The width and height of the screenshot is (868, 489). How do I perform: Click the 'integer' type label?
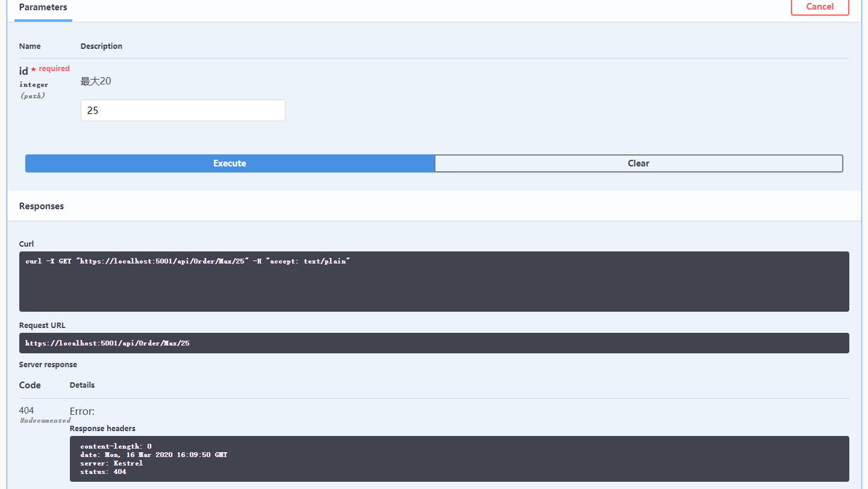point(34,85)
